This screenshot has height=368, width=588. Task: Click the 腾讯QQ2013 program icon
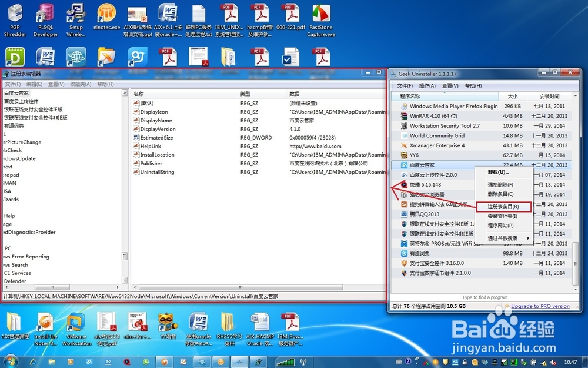[x=404, y=214]
